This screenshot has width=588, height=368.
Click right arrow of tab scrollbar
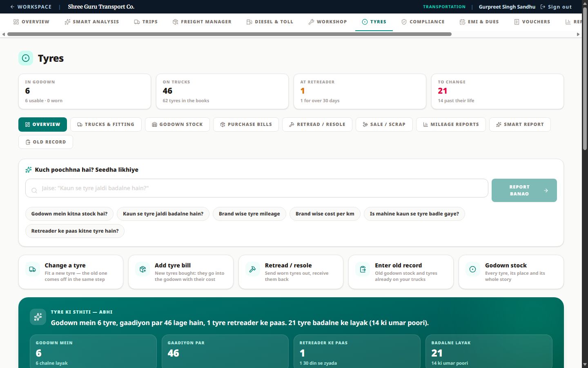[578, 34]
